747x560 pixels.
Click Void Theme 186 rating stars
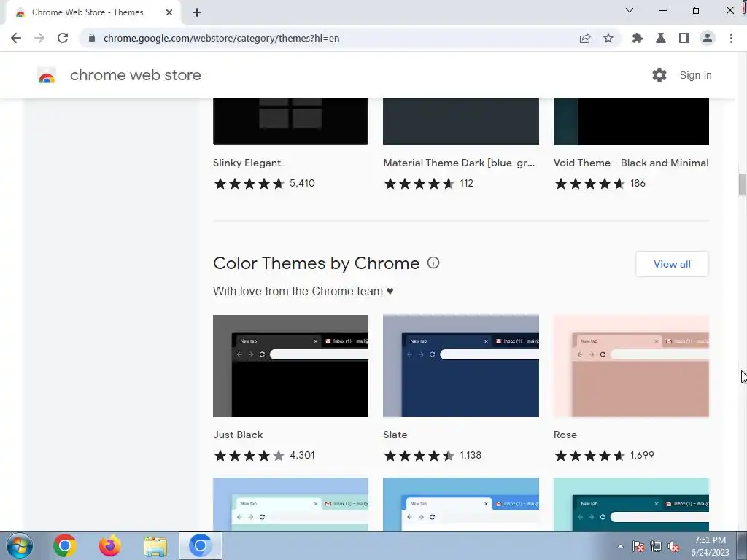tap(589, 183)
